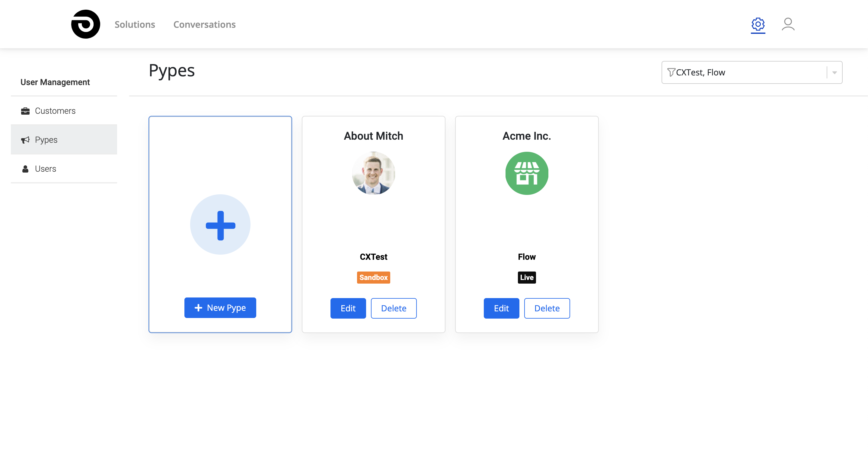Click the Pypestream logo icon

coord(86,24)
